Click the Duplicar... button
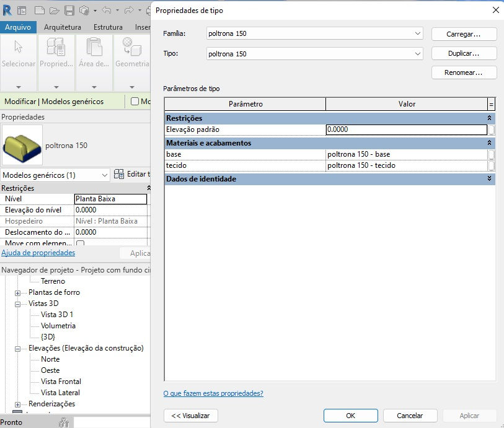 (464, 53)
